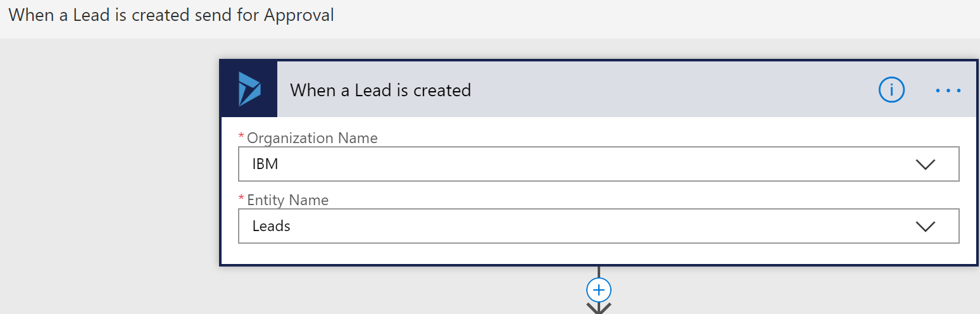Click the white space below the Entity Name field
980x314 pixels.
click(x=598, y=253)
